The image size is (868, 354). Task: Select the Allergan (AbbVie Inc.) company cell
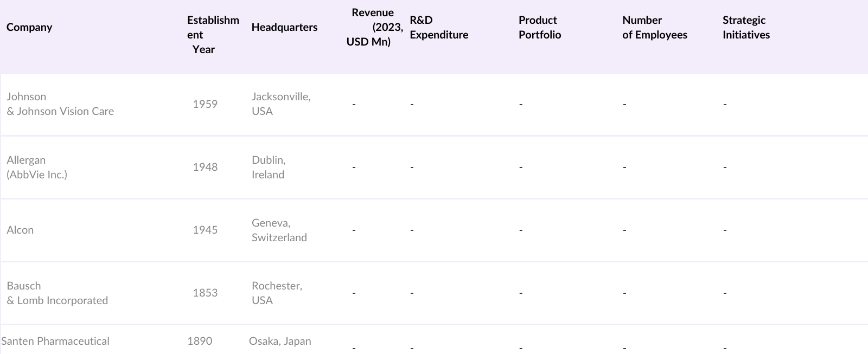pyautogui.click(x=37, y=167)
